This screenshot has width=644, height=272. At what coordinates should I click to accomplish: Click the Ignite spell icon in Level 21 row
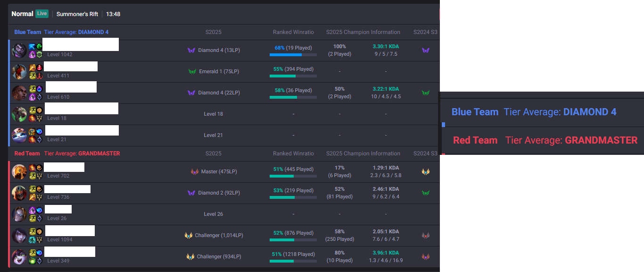click(x=32, y=139)
